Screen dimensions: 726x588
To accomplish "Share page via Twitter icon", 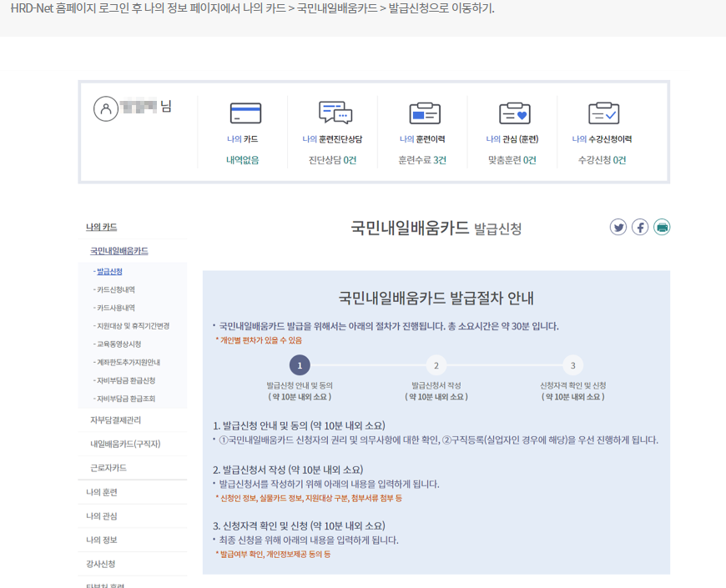I will [618, 227].
